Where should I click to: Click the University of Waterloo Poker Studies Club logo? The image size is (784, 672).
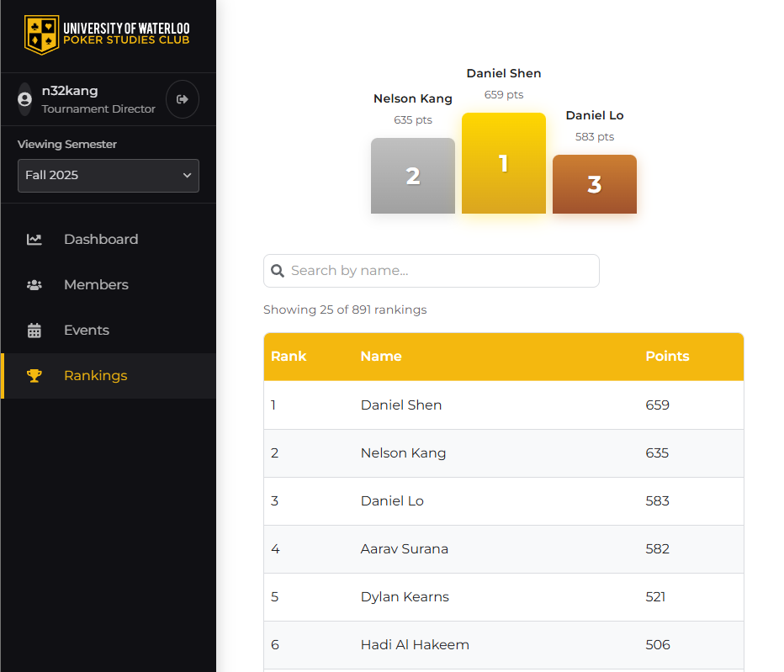coord(107,34)
